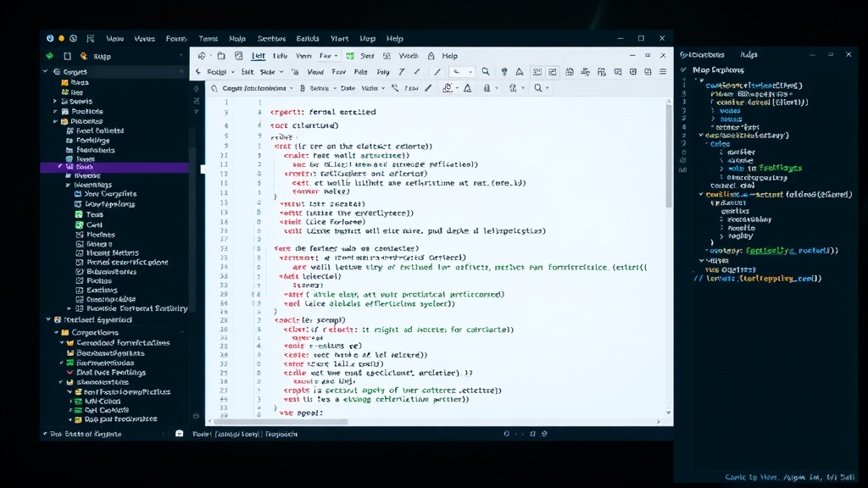Click the magnifier search icon beside the pin icon
Screen dimensions: 868x488
click(x=486, y=72)
